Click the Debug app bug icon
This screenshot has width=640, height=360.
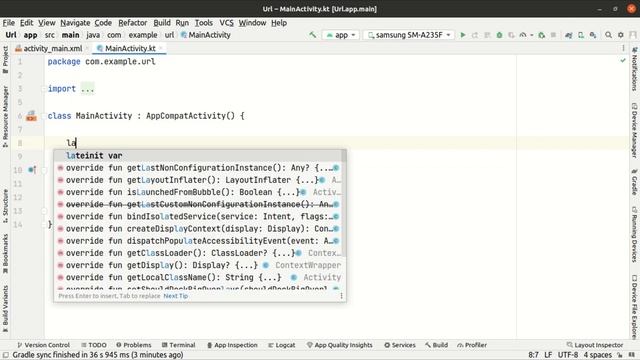[499, 35]
